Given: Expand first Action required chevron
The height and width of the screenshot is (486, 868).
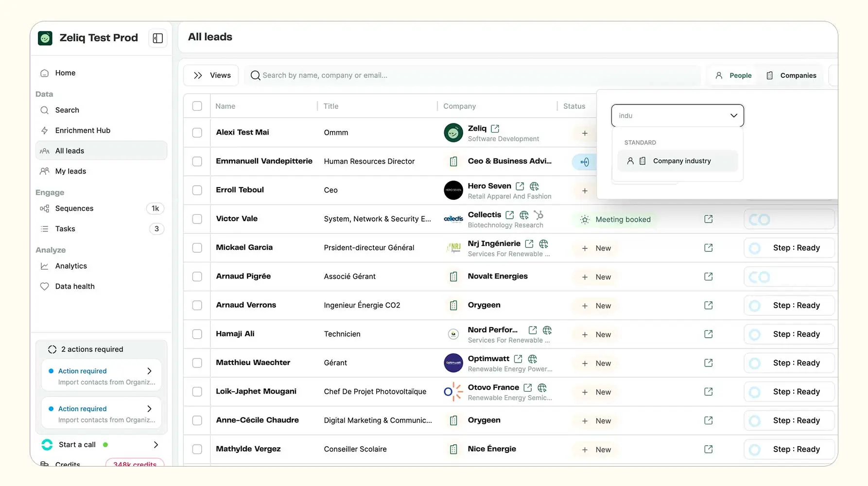Looking at the screenshot, I should [x=149, y=371].
